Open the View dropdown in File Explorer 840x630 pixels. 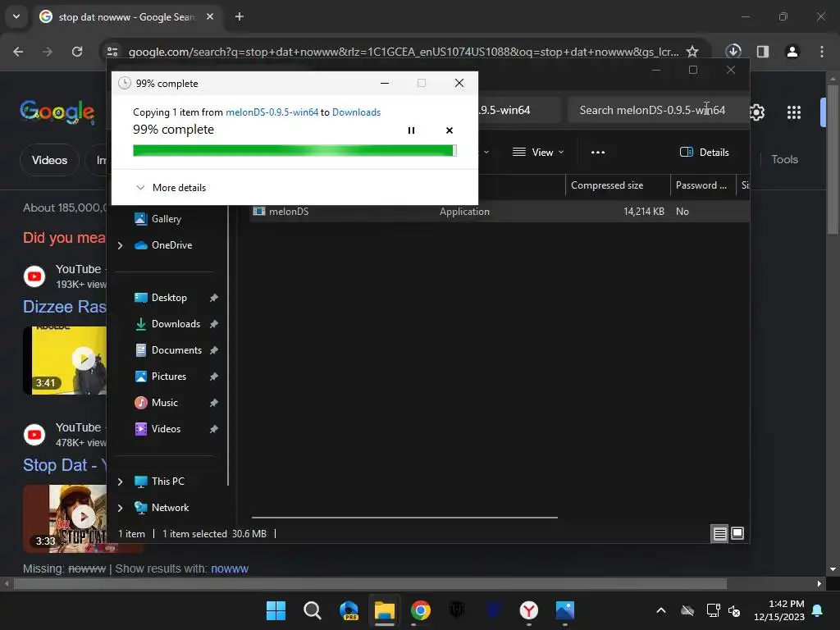pyautogui.click(x=538, y=152)
